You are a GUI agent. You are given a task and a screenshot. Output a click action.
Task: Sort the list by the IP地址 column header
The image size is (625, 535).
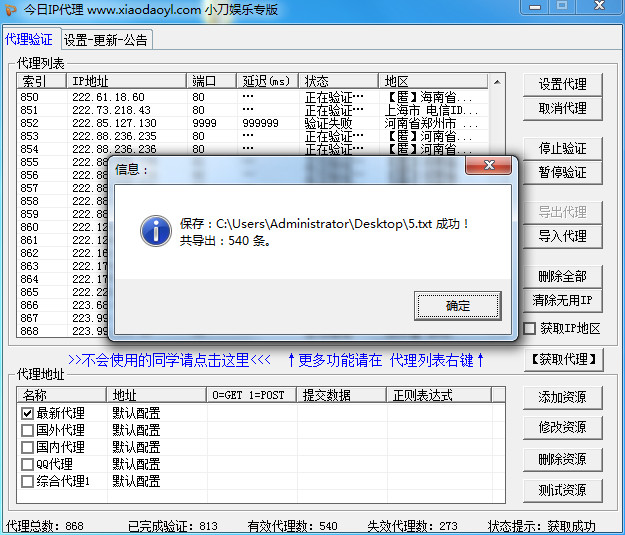coord(125,81)
